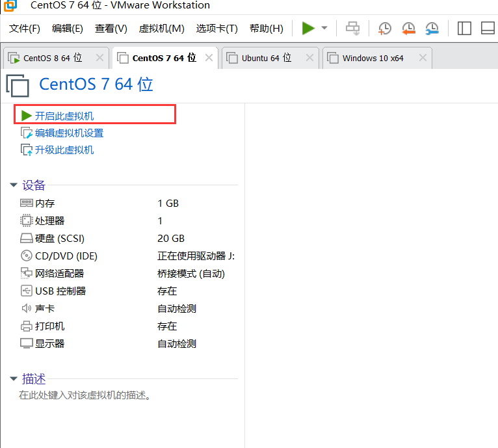Select the USB 控制器 device label
Screen dimensions: 498x448
[x=60, y=291]
